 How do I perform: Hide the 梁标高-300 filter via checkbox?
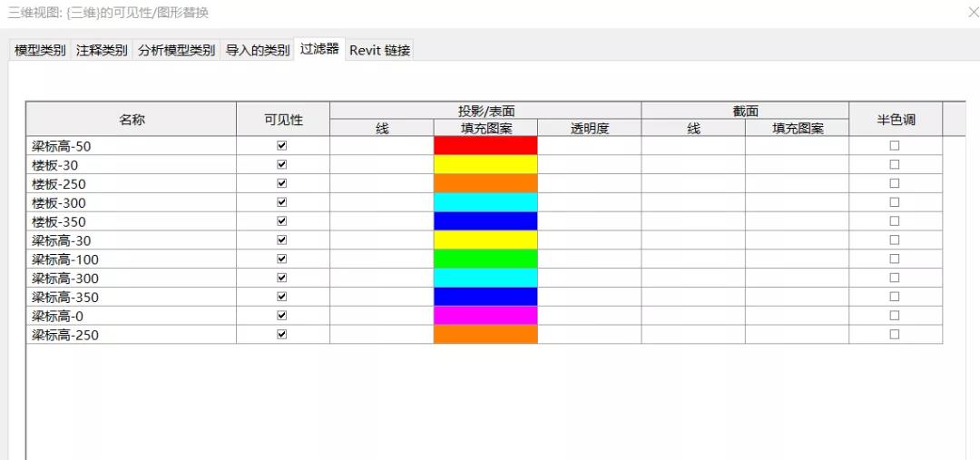tap(282, 278)
